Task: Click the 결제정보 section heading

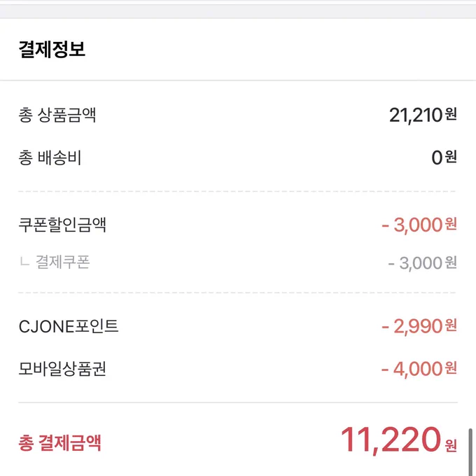Action: coord(52,49)
